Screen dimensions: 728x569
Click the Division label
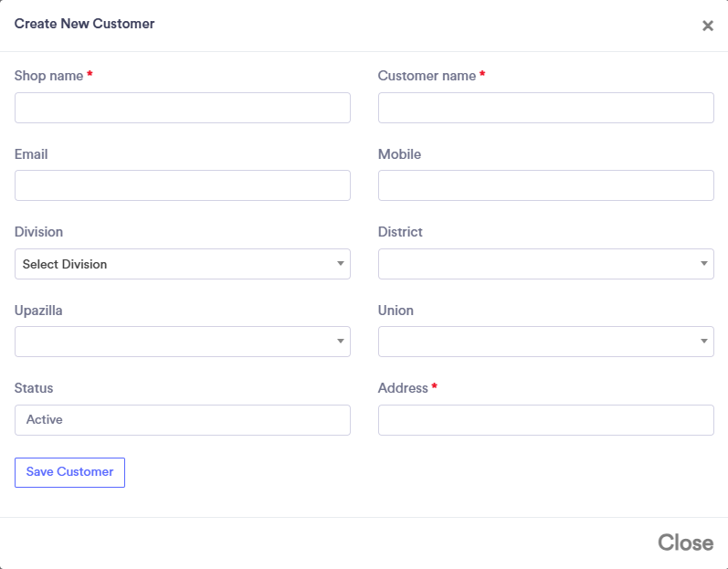click(x=38, y=232)
